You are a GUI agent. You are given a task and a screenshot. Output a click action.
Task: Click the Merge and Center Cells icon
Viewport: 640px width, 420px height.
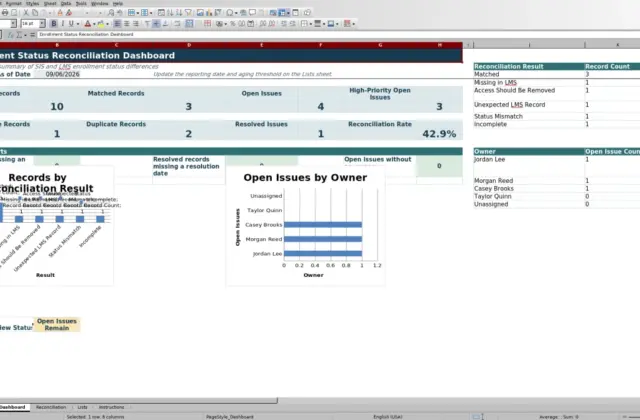189,24
